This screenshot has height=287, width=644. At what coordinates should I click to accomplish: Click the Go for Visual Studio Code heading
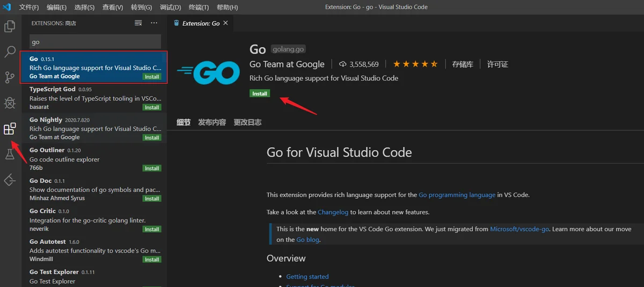click(x=339, y=152)
